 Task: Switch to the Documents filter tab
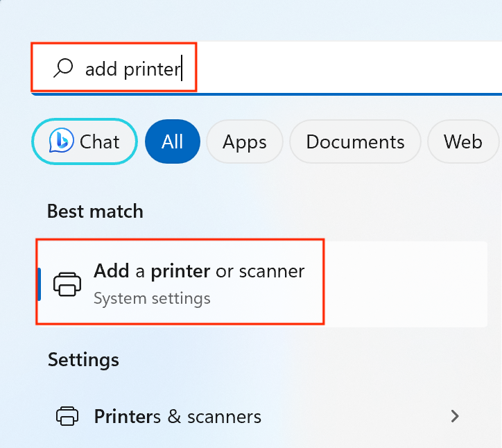click(354, 142)
